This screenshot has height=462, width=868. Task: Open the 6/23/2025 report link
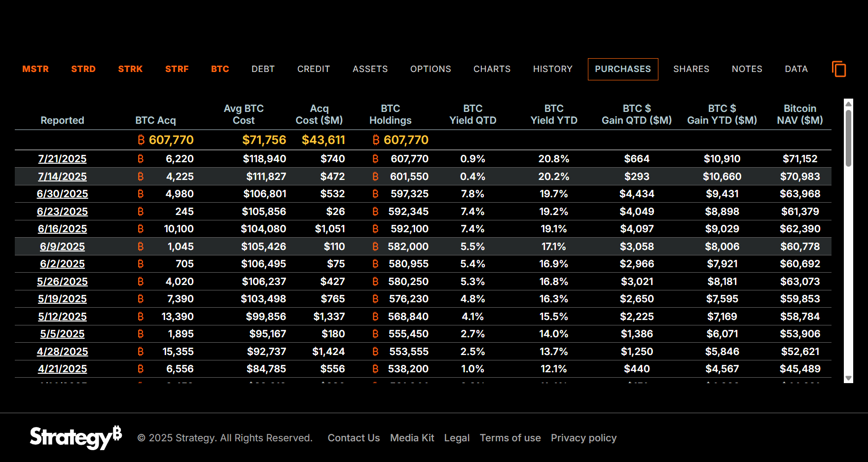62,212
